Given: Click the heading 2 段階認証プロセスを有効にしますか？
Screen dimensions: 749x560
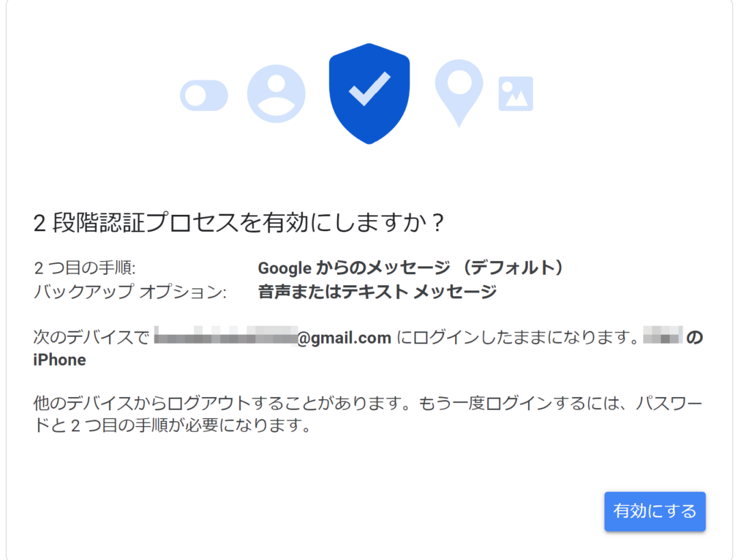Looking at the screenshot, I should click(239, 223).
